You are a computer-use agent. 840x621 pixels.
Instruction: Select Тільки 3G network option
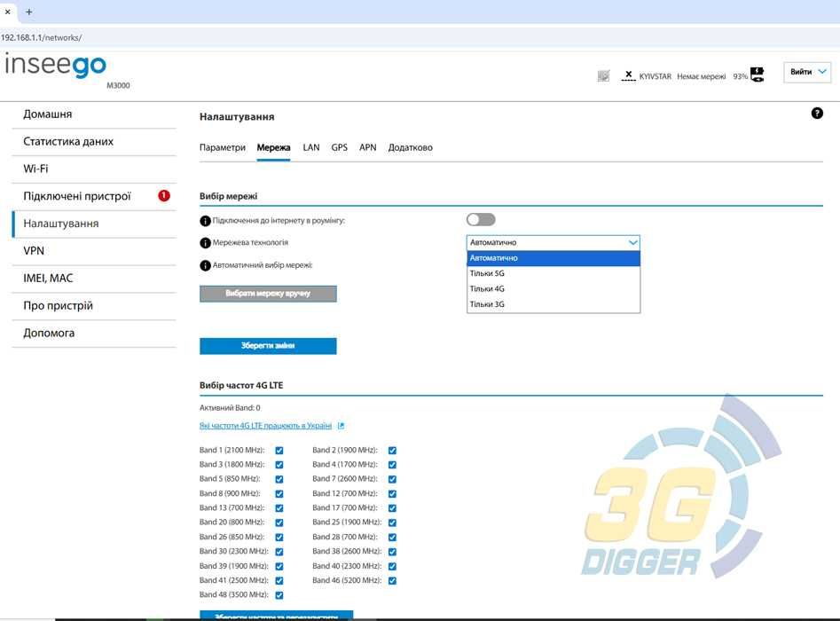tap(553, 304)
